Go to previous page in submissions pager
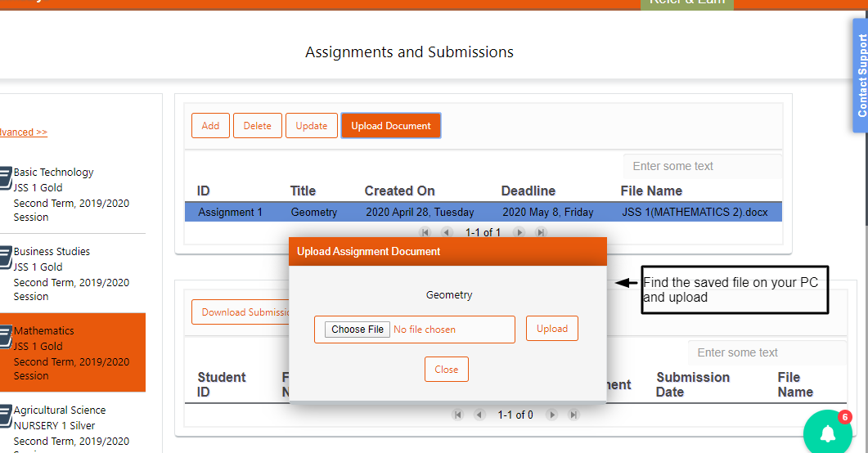 tap(480, 415)
